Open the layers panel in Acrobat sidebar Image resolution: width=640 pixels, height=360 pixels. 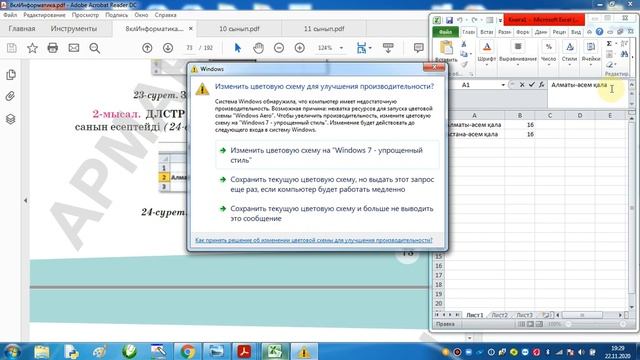pos(11,119)
